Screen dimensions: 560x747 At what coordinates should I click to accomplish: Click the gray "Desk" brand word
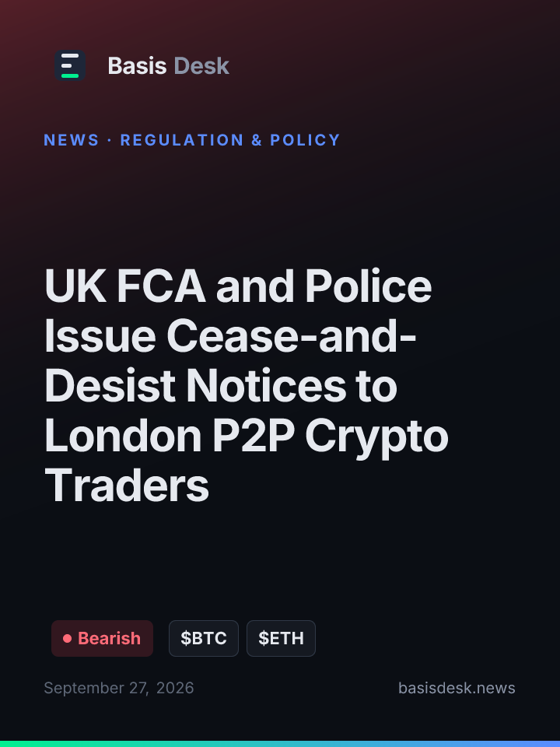click(x=201, y=65)
